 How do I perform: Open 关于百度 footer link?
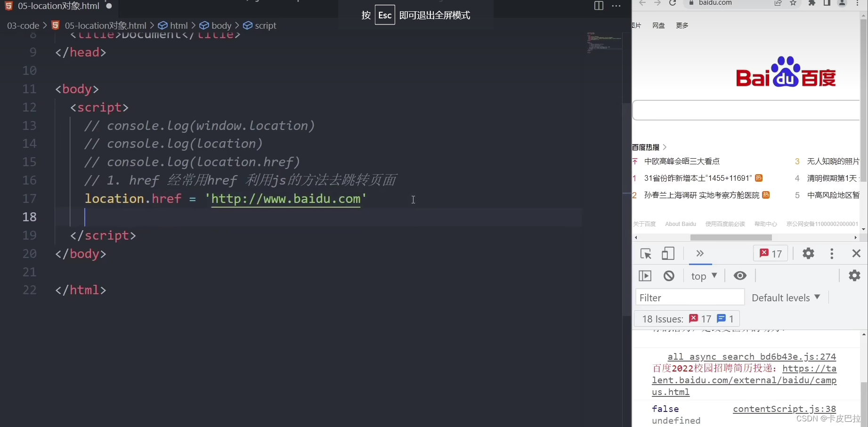[x=644, y=224]
